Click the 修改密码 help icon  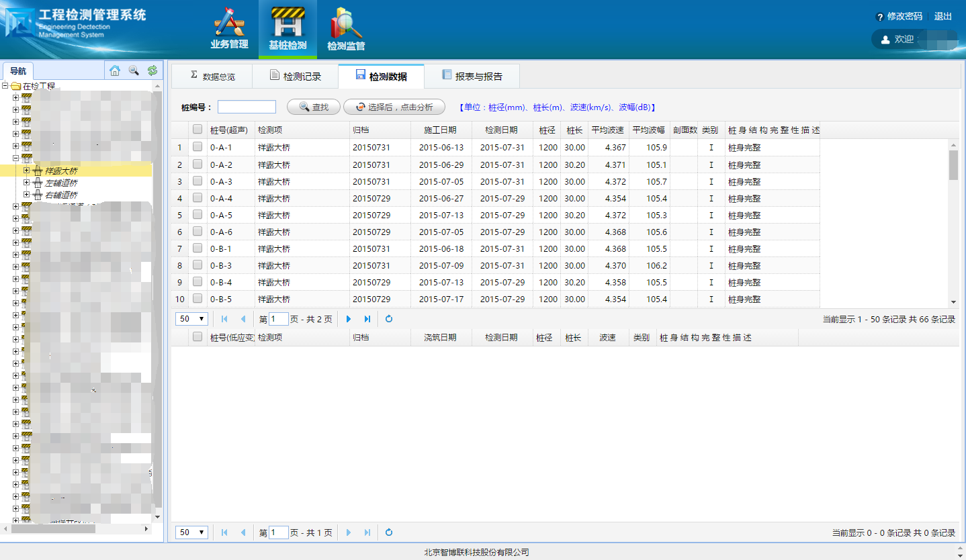coord(880,17)
